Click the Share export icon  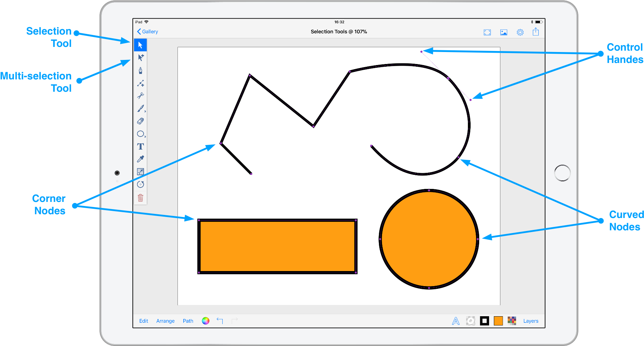(536, 32)
